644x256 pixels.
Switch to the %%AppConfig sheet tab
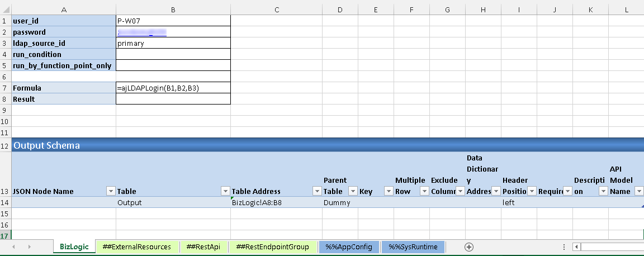[349, 246]
